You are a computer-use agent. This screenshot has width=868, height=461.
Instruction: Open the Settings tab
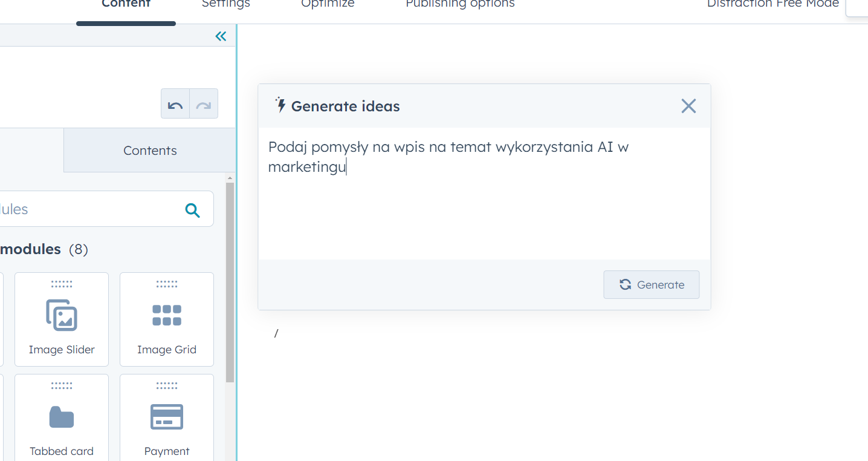225,5
